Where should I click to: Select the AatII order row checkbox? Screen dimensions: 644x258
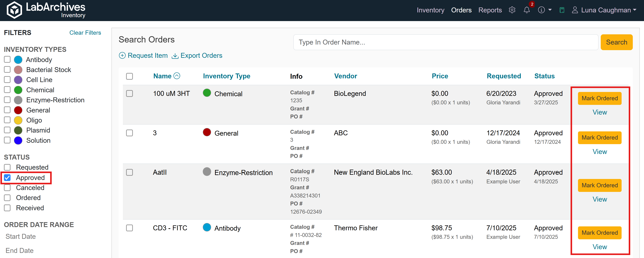[129, 172]
